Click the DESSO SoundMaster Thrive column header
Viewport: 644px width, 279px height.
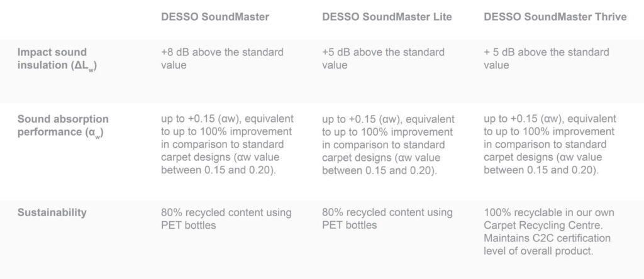555,18
